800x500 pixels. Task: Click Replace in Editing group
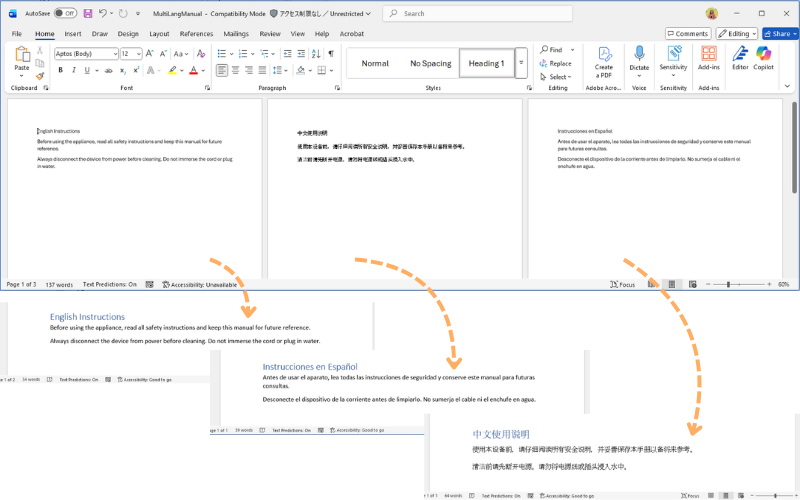(x=556, y=63)
